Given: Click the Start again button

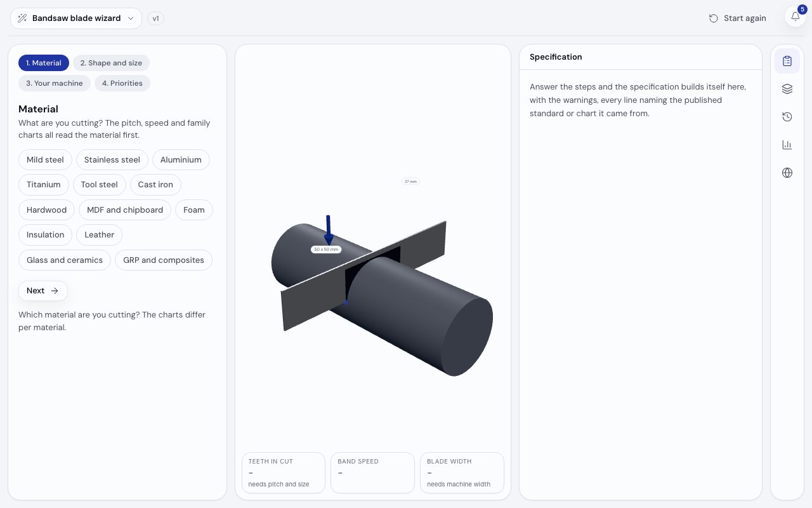Looking at the screenshot, I should point(737,18).
